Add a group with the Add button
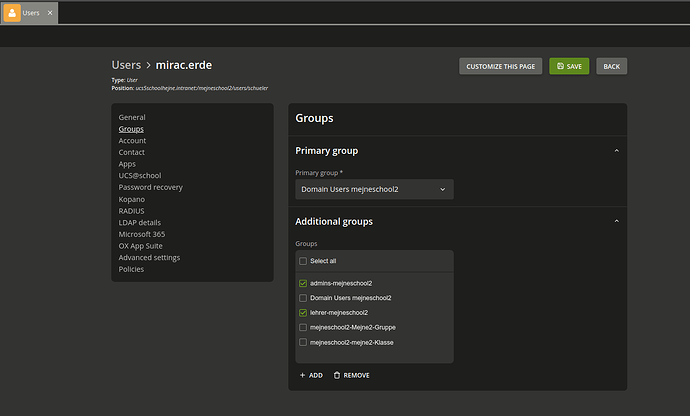The width and height of the screenshot is (690, 416). coord(311,375)
